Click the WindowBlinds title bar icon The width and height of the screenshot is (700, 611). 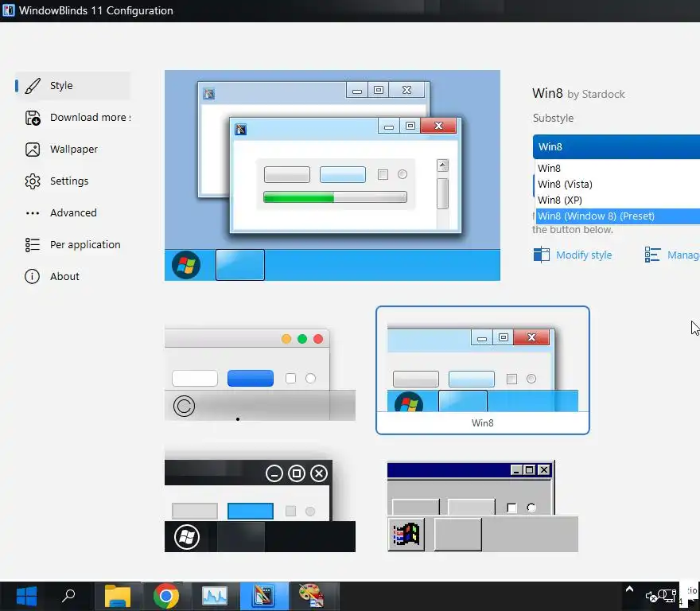[8, 10]
